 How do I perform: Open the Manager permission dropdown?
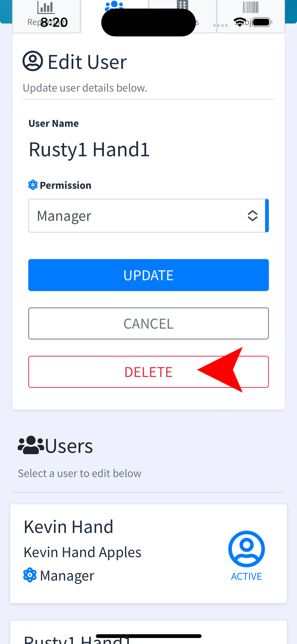148,216
